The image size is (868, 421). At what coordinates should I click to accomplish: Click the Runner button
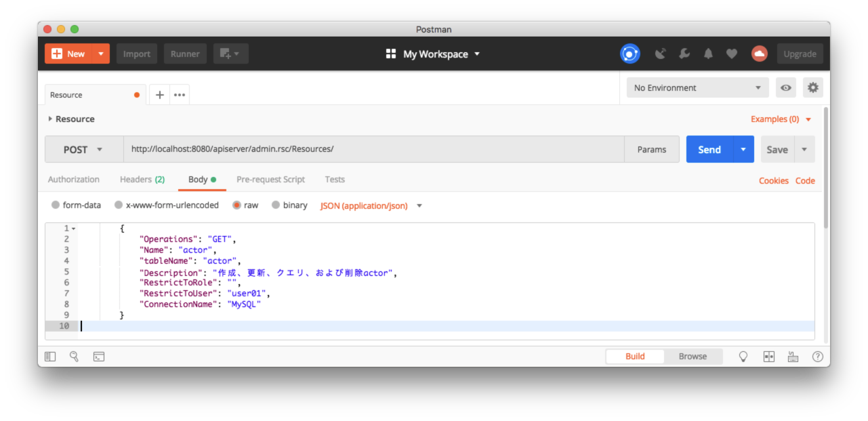185,54
